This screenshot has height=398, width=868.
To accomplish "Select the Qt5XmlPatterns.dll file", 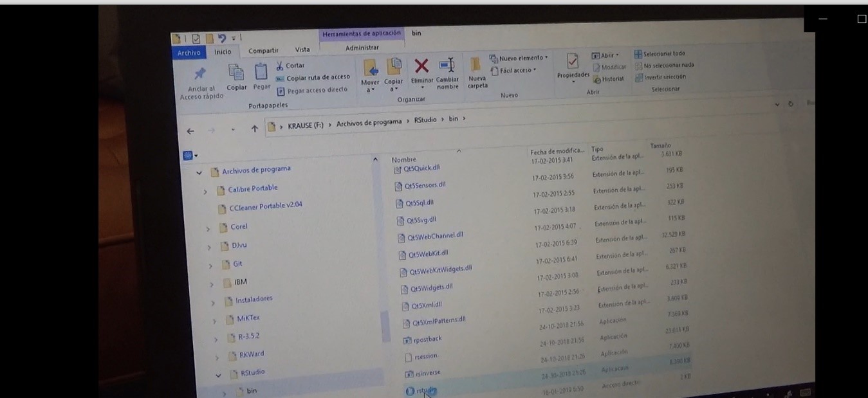I will coord(434,321).
